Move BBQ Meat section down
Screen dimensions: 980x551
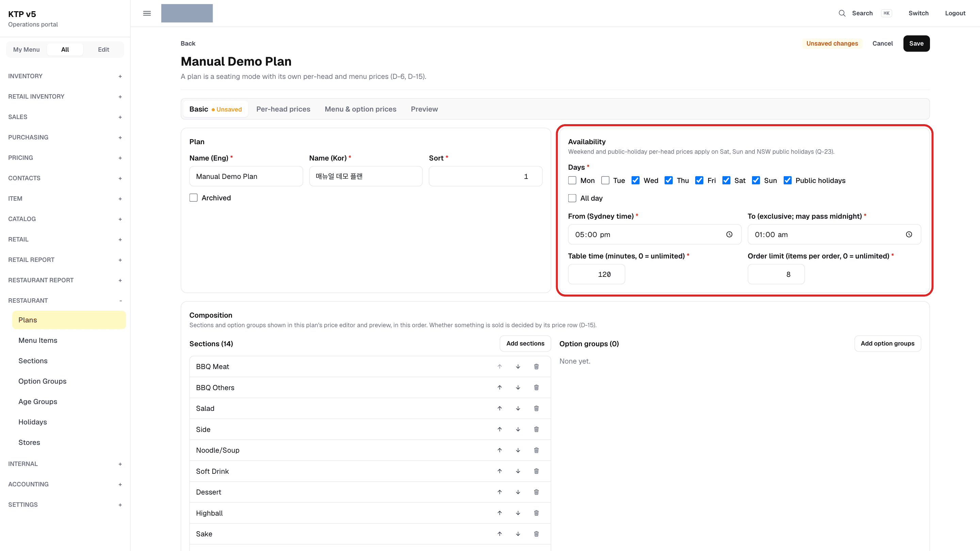tap(518, 367)
